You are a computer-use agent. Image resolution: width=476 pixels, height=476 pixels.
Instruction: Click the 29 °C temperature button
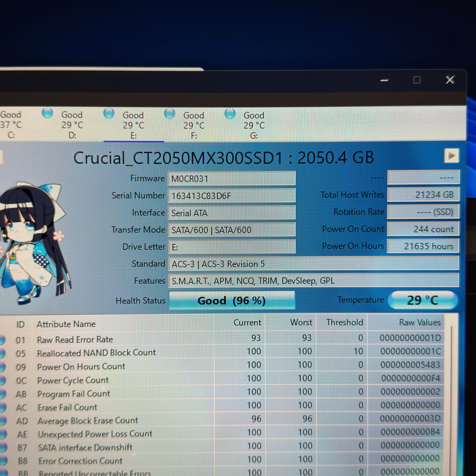423,300
